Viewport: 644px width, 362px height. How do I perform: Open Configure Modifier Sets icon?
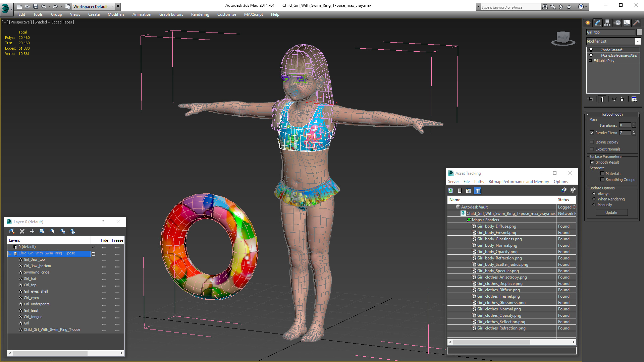tap(634, 99)
